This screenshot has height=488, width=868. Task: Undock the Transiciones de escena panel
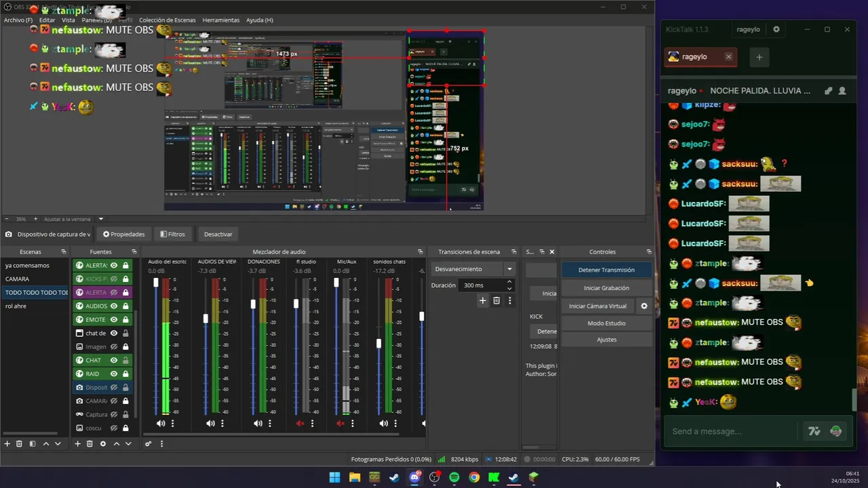point(513,252)
